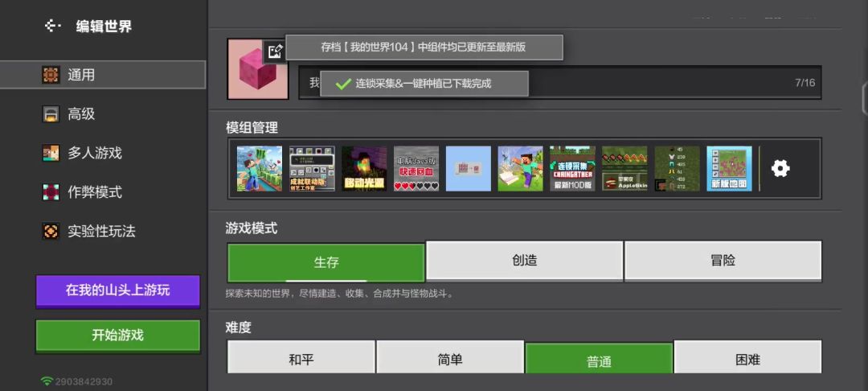
Task: Open the 作弊模式 cheats tab
Action: coord(103,192)
